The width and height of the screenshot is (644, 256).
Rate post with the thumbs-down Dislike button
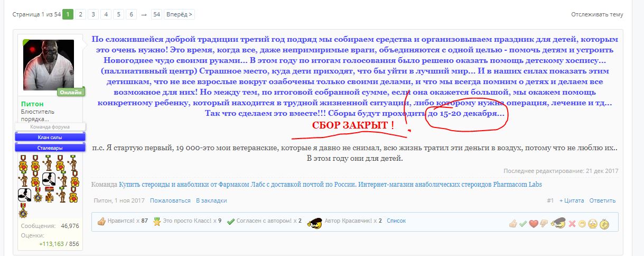(544, 224)
